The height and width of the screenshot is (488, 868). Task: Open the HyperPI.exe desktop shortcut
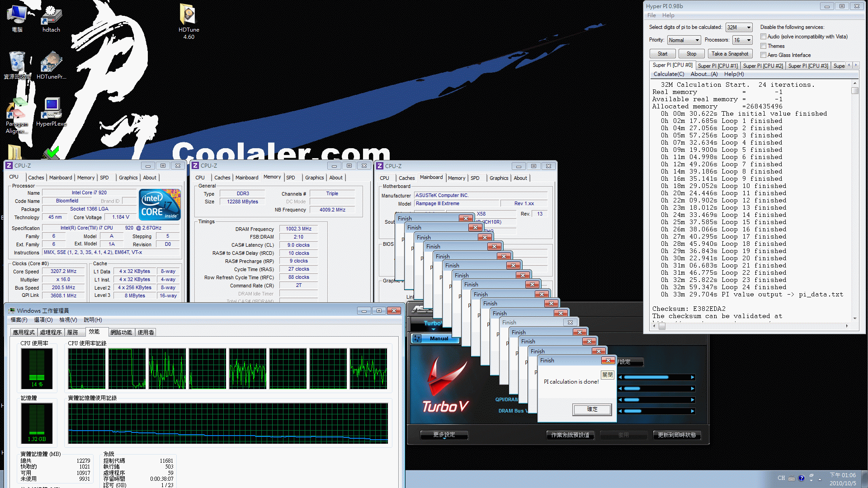click(x=51, y=112)
